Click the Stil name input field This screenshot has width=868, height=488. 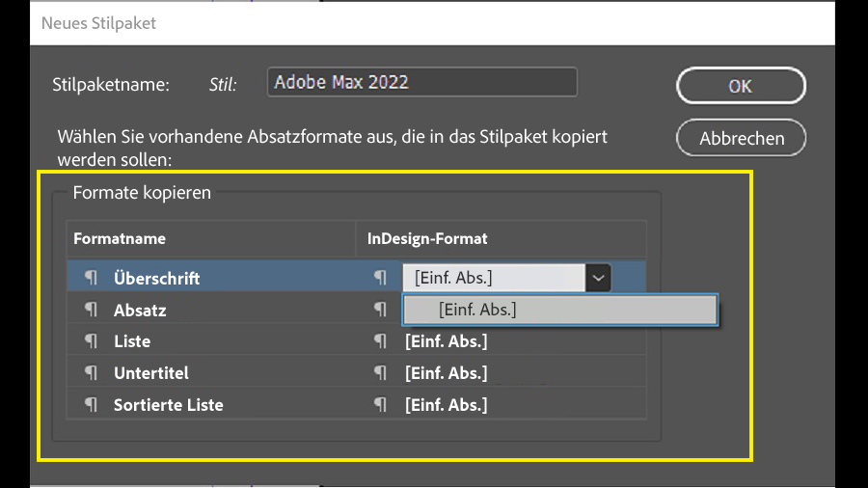click(421, 83)
